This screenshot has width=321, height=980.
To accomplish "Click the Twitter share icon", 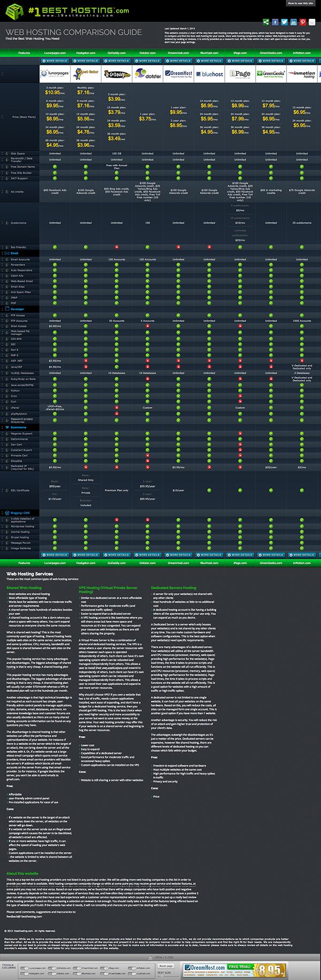I will coord(284,22).
